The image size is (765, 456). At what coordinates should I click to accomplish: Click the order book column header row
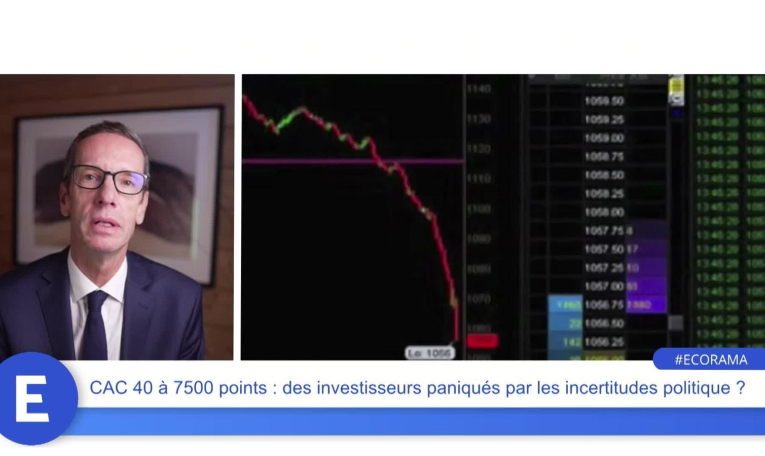599,78
